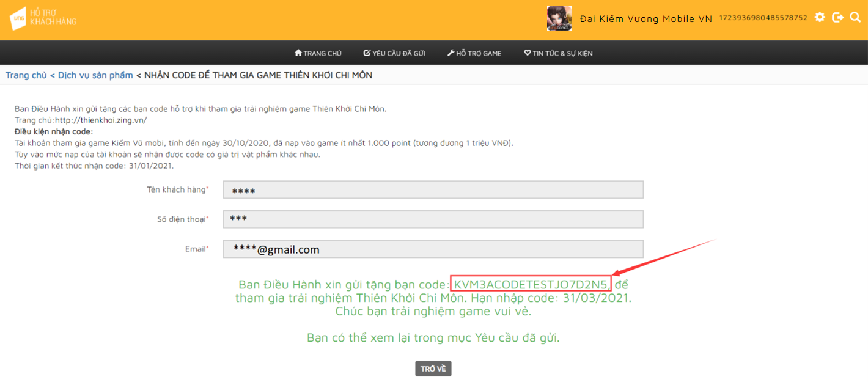Screen dimensions: 868x382
Task: Focus the Số điện thoại field
Action: 433,219
